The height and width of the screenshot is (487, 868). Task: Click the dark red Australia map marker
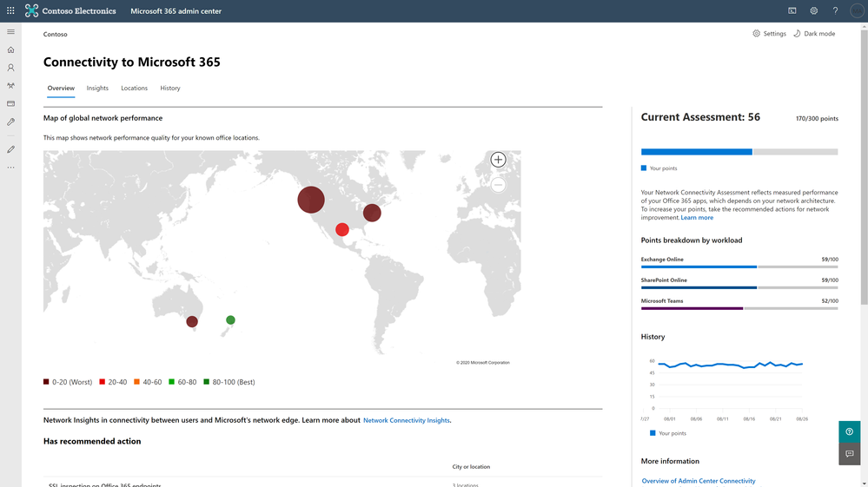coord(192,322)
